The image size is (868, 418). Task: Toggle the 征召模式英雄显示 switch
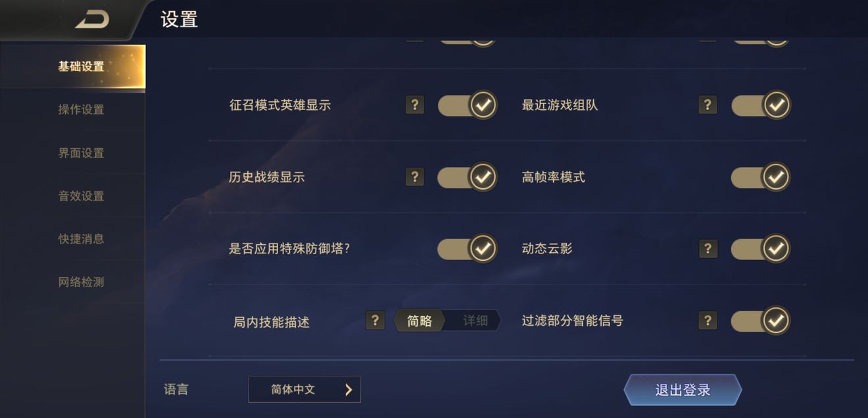tap(468, 105)
